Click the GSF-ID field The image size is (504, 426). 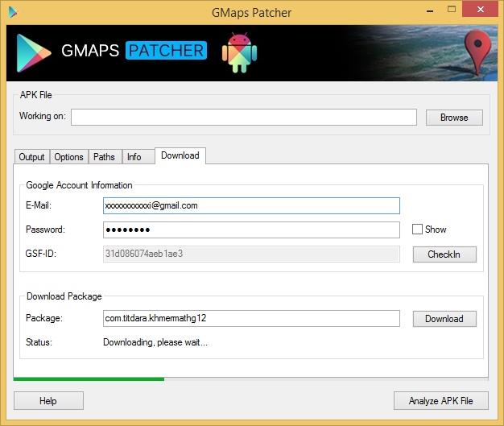click(x=251, y=254)
